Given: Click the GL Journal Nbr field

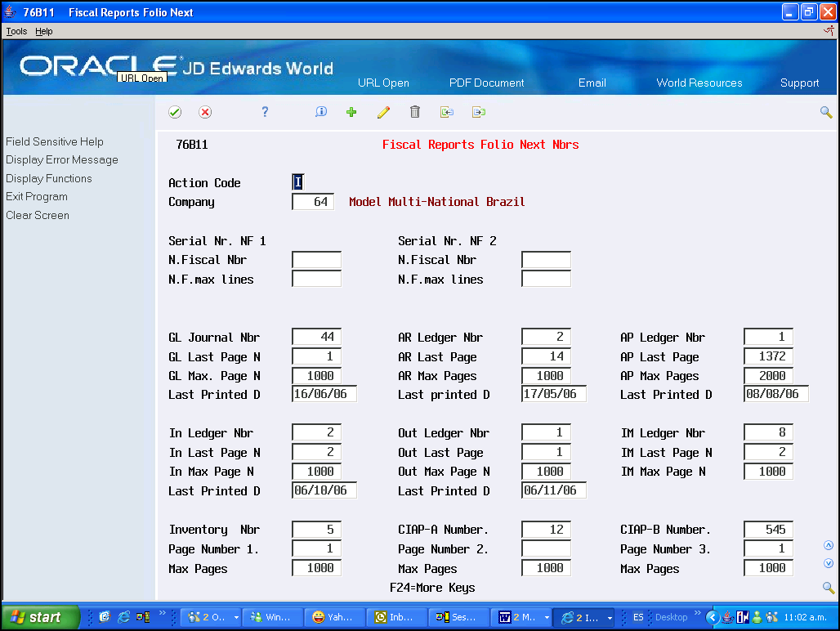Looking at the screenshot, I should coord(316,337).
